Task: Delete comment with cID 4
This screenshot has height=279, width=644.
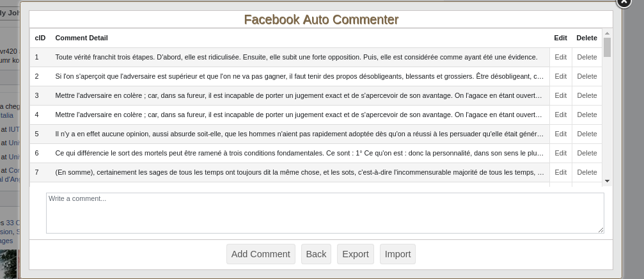Action: 587,115
